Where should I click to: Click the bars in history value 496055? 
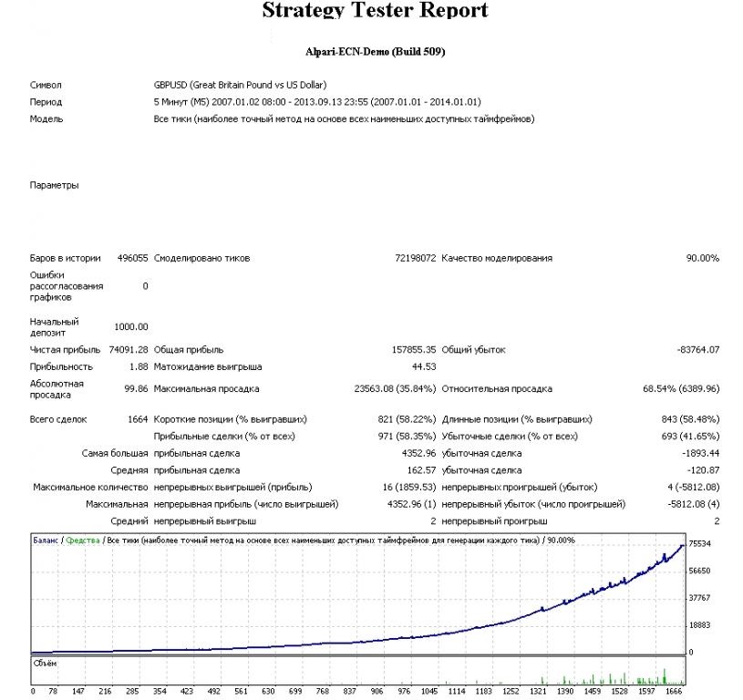pyautogui.click(x=132, y=258)
